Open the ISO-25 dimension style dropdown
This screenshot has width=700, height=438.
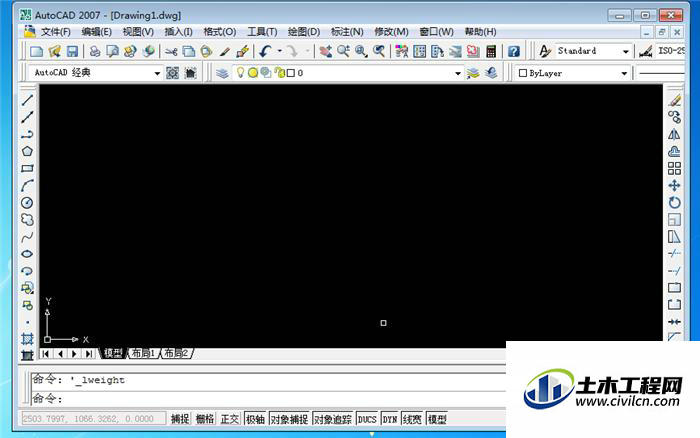pos(671,51)
